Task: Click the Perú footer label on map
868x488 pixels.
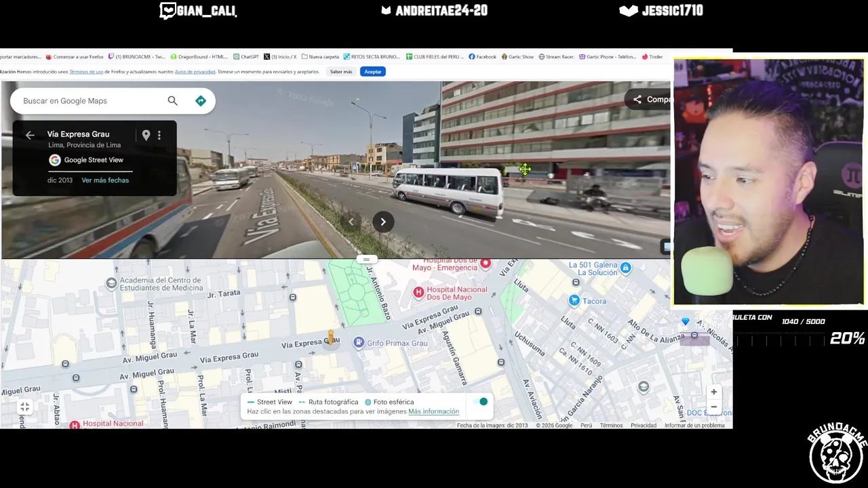Action: click(x=586, y=426)
